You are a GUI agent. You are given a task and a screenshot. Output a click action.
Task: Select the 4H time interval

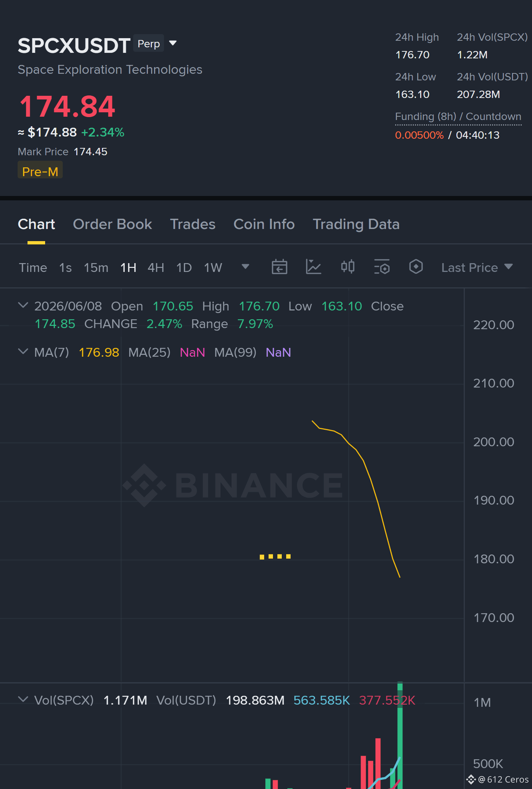click(156, 268)
